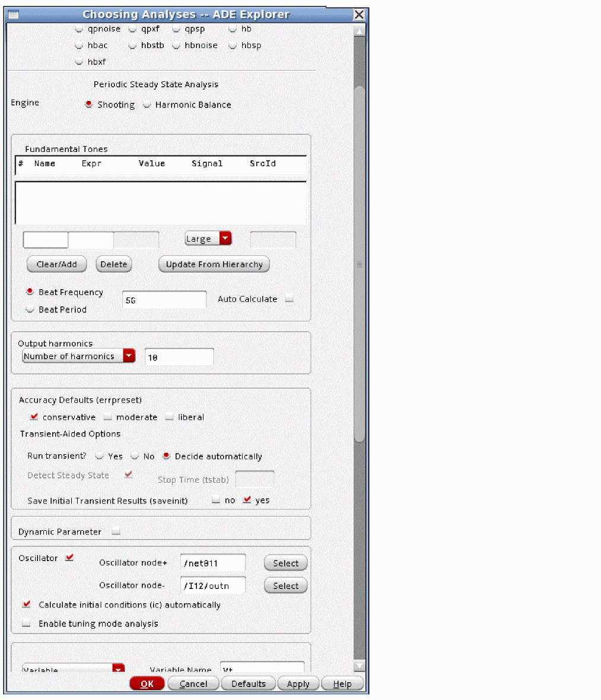
Task: Click the Stop Time (tstab) field
Action: (255, 479)
